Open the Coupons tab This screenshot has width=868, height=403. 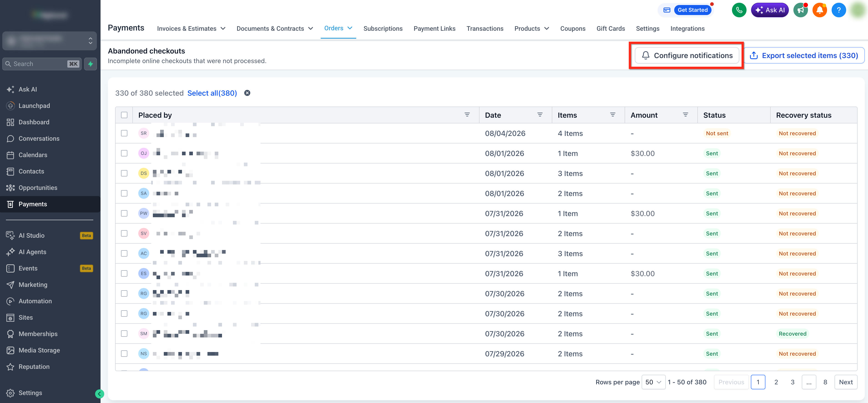pos(573,29)
